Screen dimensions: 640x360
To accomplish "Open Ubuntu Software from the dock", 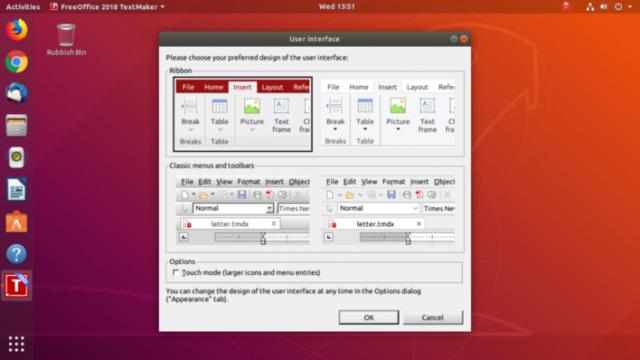I will tap(16, 222).
